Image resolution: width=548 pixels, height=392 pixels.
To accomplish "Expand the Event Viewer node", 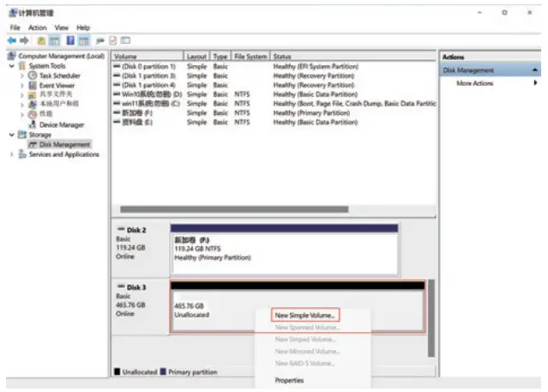I will (x=22, y=85).
